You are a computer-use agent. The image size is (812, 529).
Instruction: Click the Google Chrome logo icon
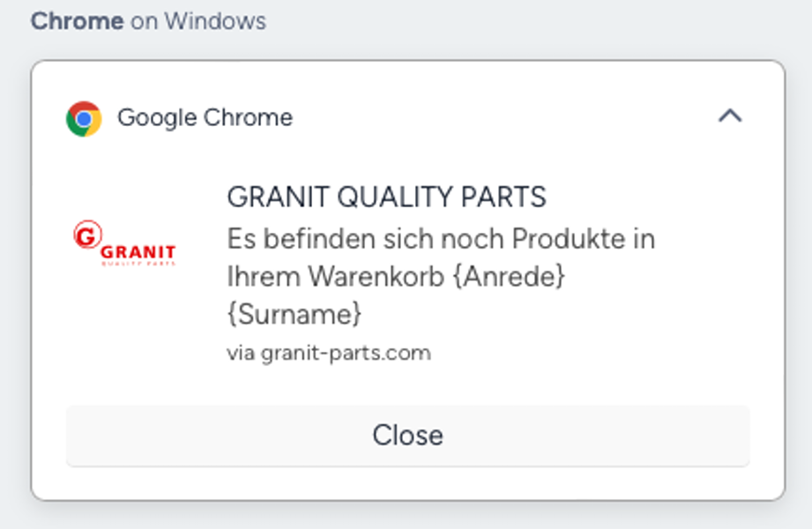click(84, 118)
